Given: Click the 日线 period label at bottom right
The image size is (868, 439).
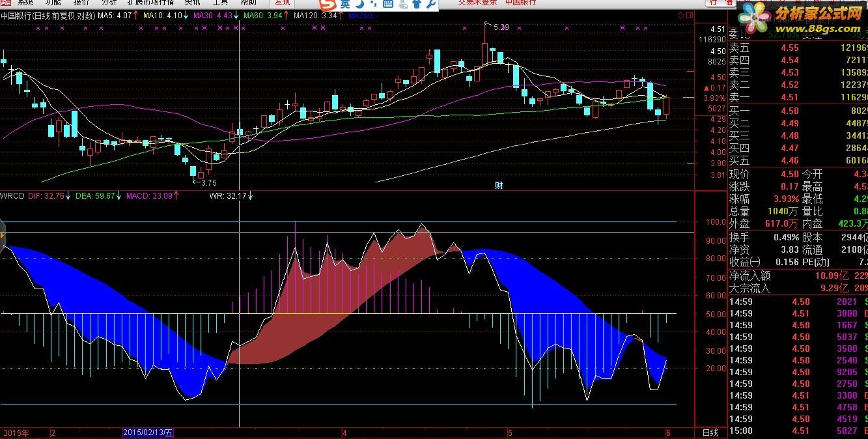Looking at the screenshot, I should 710,432.
